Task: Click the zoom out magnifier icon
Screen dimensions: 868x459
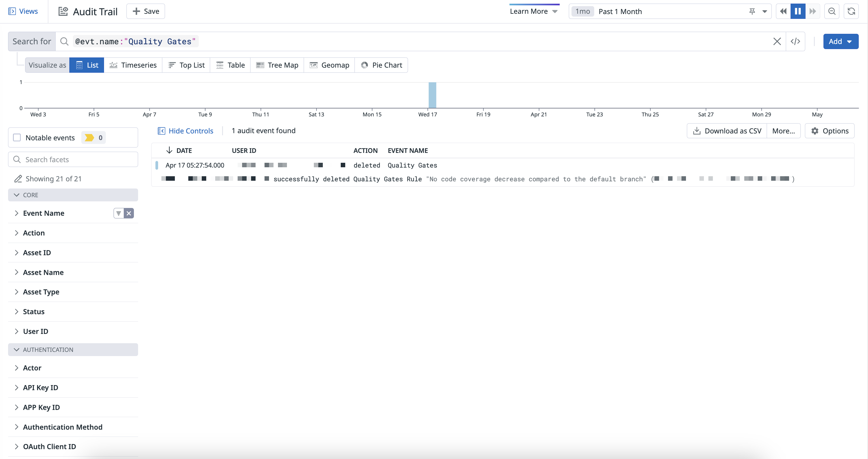Action: click(832, 11)
